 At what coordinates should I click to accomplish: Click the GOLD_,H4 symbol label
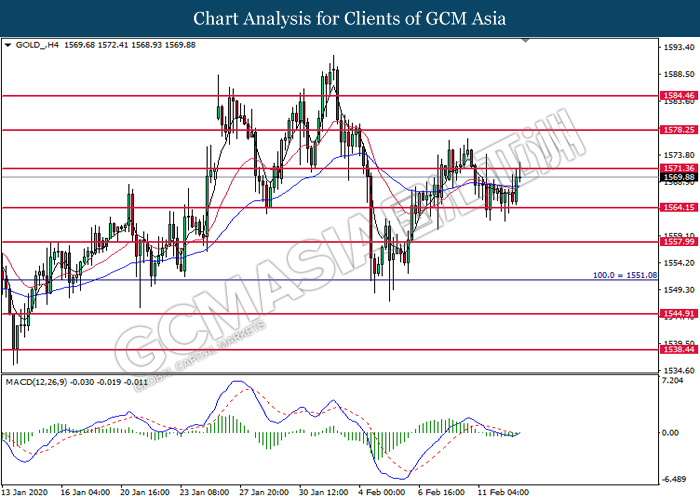tap(37, 45)
